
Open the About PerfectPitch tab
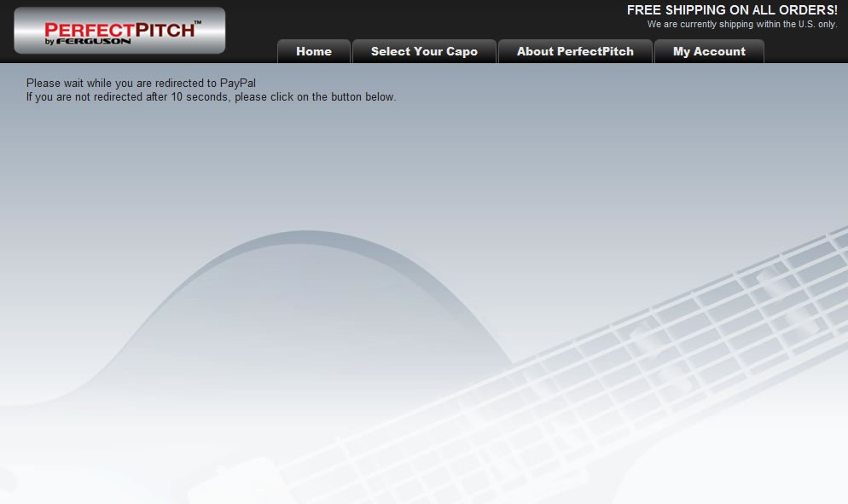[575, 51]
